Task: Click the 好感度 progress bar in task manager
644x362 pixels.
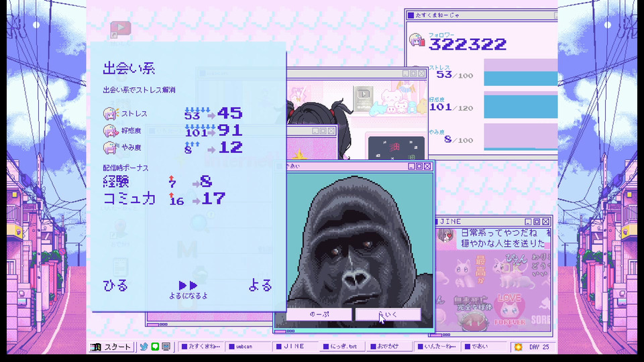Action: [x=521, y=105]
